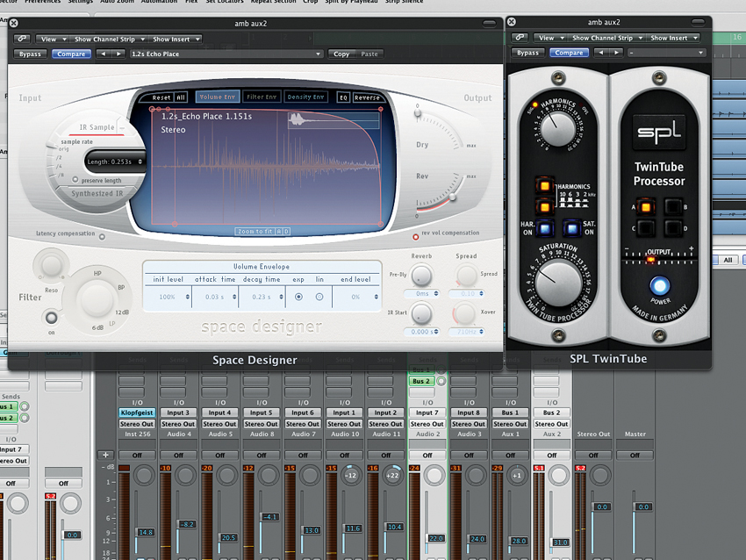Image resolution: width=746 pixels, height=560 pixels.
Task: Click Bypass in Space Designer window
Action: [30, 54]
